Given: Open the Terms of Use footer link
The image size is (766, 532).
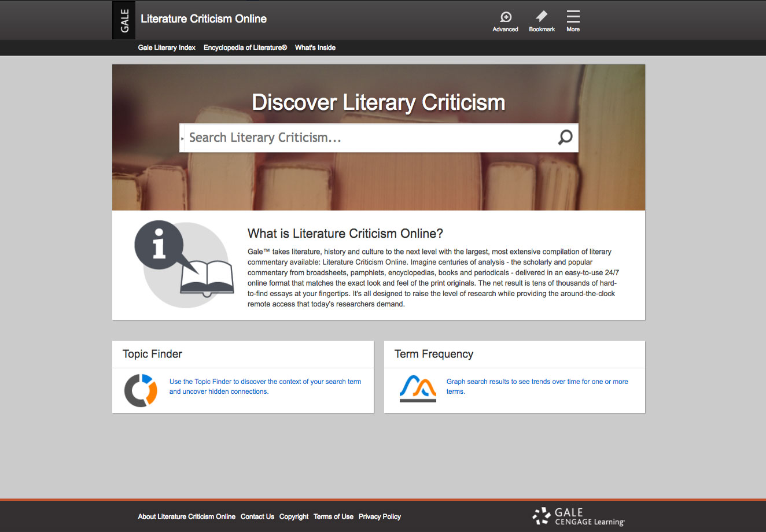Looking at the screenshot, I should coord(333,516).
